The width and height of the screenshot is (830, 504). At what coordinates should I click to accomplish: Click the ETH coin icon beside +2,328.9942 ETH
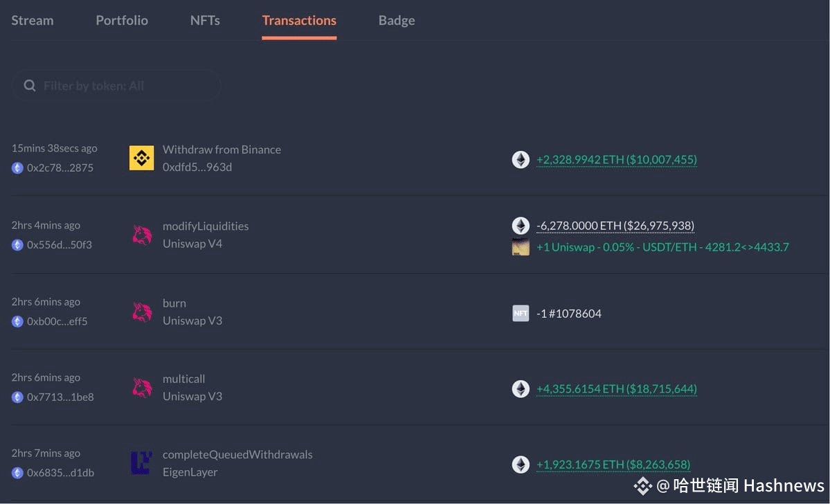(521, 159)
